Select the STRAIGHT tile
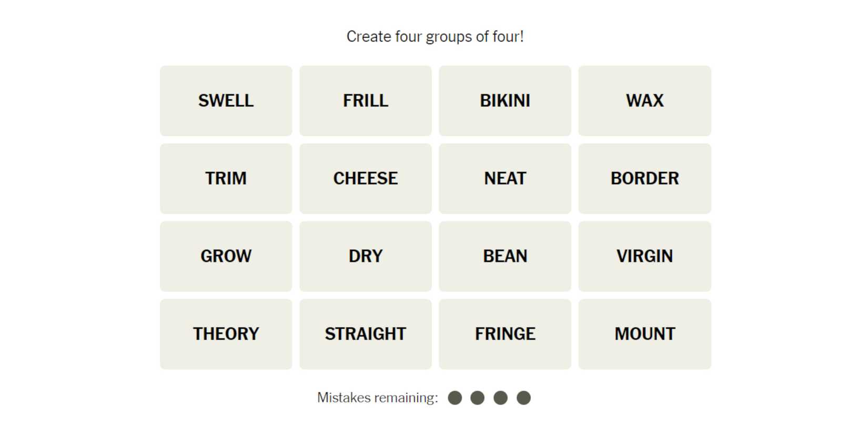868x434 pixels. pos(365,334)
